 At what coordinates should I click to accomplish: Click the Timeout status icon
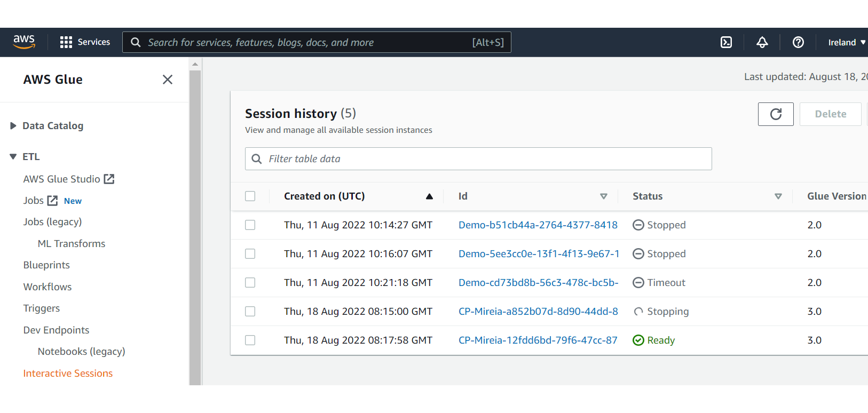(638, 283)
